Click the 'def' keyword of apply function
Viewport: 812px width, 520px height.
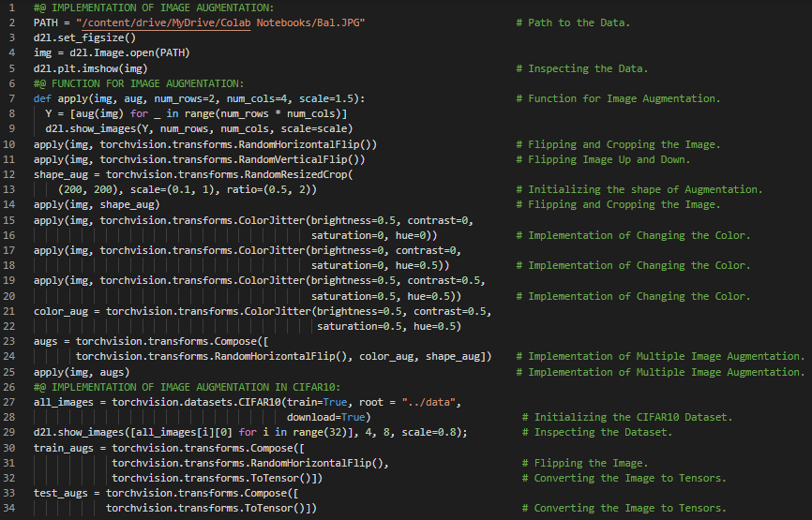(x=42, y=98)
